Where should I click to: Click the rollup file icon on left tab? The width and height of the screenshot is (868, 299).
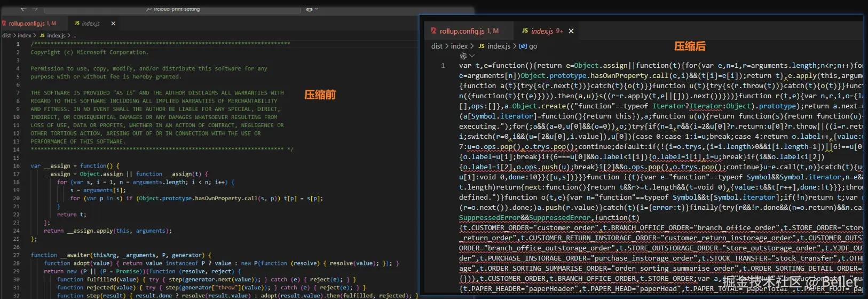pyautogui.click(x=4, y=23)
